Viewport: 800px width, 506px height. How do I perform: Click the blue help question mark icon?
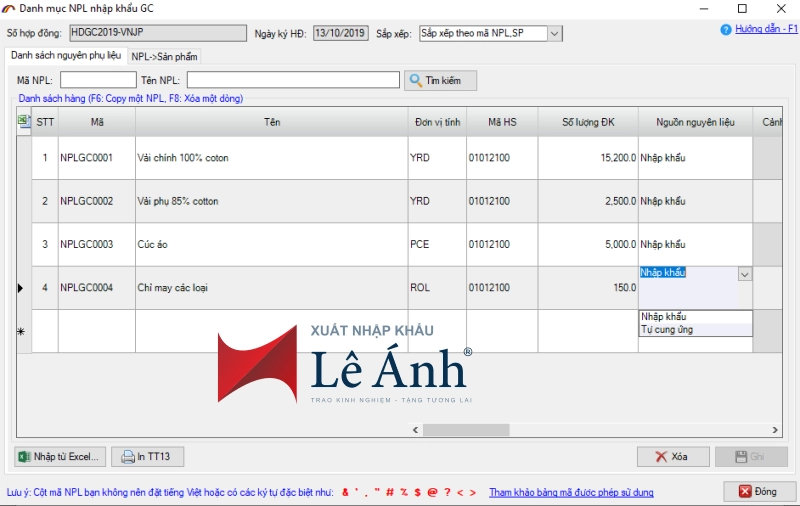point(726,30)
